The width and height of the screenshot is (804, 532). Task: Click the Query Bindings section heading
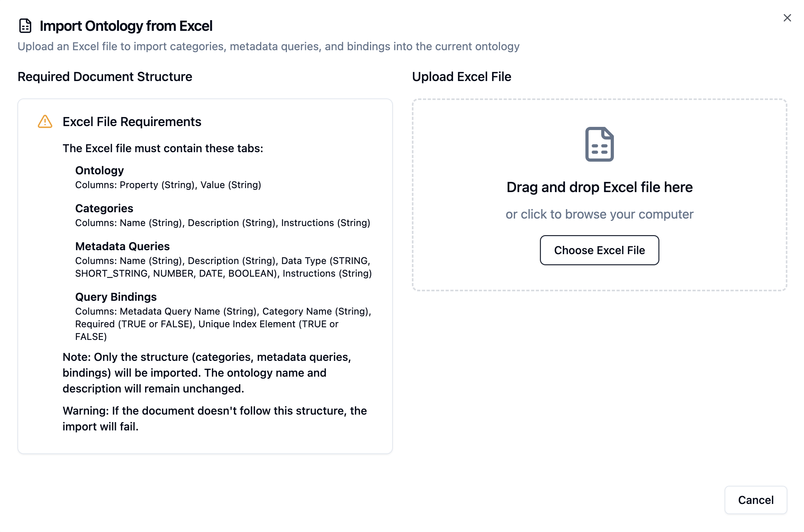click(116, 297)
